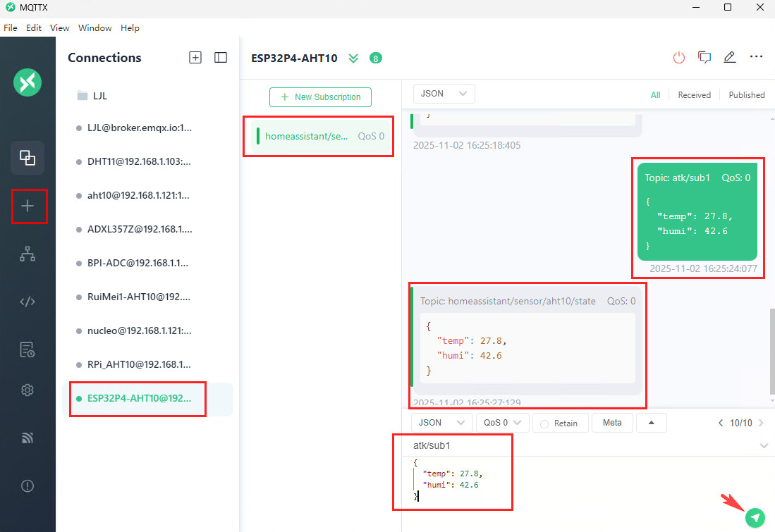Select the homeassistant/se... subscription entry
The image size is (775, 532).
coord(320,136)
